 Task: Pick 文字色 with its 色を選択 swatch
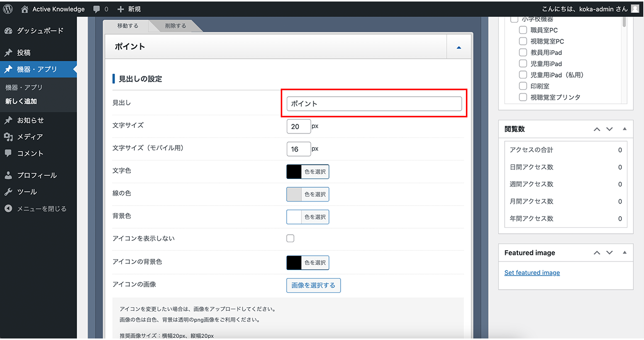click(307, 172)
